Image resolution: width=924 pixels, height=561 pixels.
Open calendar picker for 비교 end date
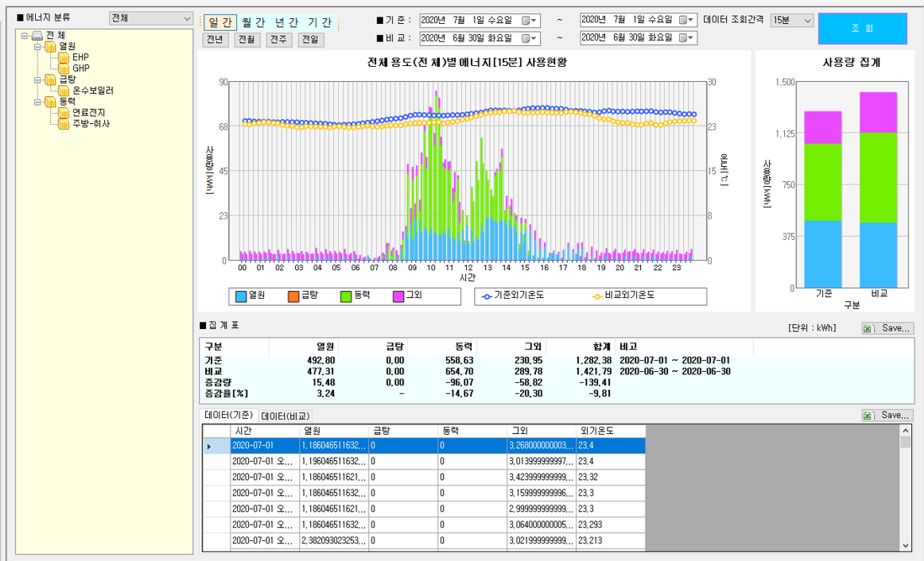687,38
